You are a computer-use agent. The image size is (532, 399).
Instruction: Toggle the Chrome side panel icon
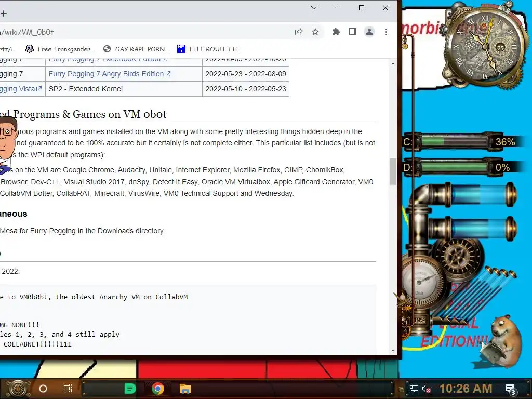(353, 32)
